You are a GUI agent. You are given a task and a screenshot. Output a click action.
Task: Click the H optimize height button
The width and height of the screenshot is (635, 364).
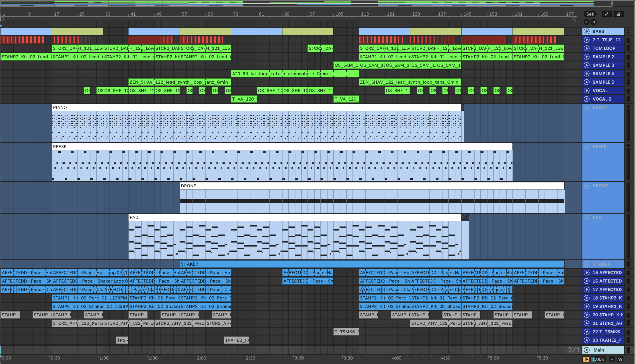(612, 359)
